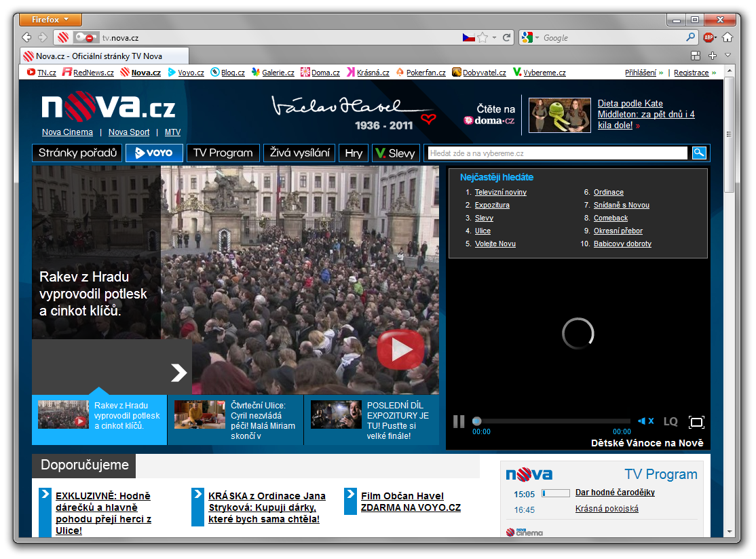Image resolution: width=756 pixels, height=559 pixels.
Task: Open the VOYO navigation item
Action: (x=154, y=153)
